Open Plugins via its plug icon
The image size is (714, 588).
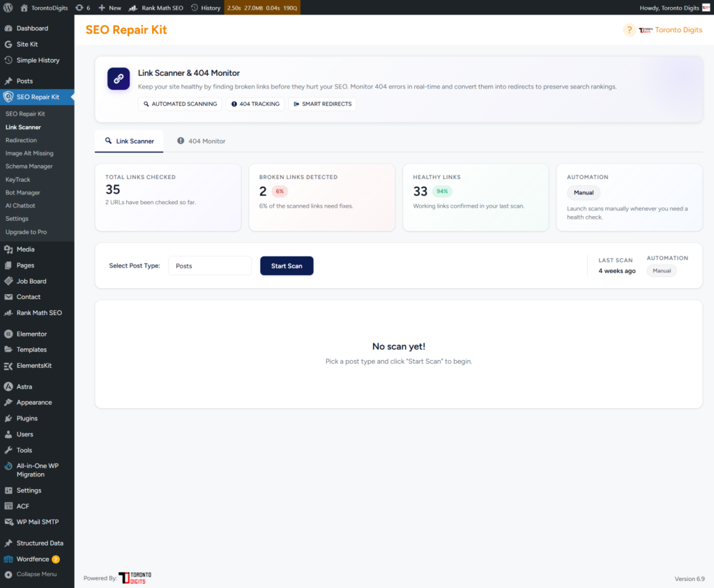point(8,418)
